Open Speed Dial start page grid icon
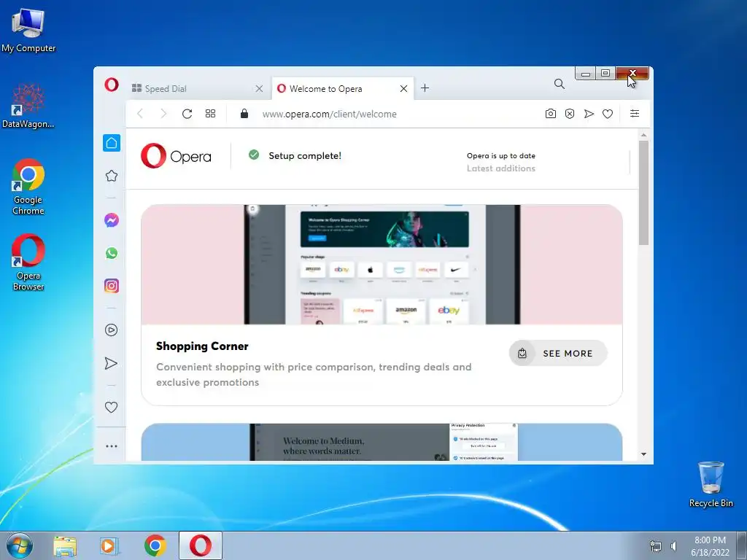 click(210, 114)
